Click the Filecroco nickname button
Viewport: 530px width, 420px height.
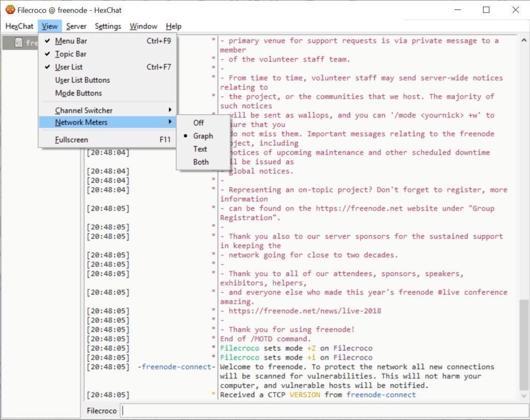102,411
